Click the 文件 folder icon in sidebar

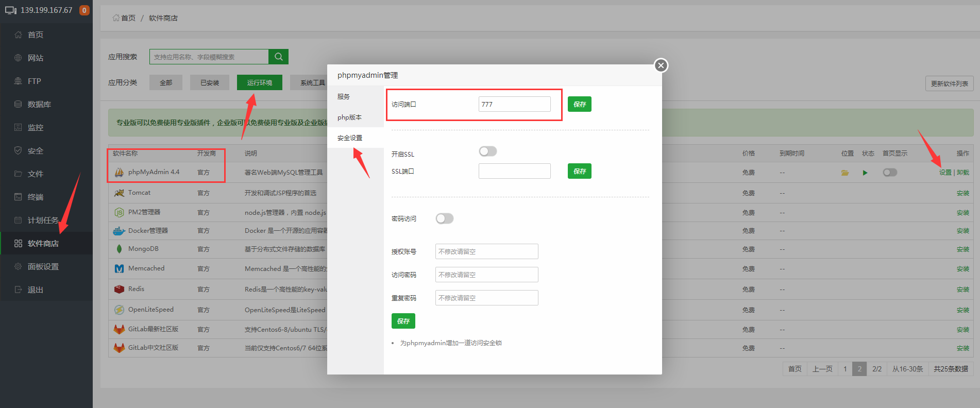(18, 174)
